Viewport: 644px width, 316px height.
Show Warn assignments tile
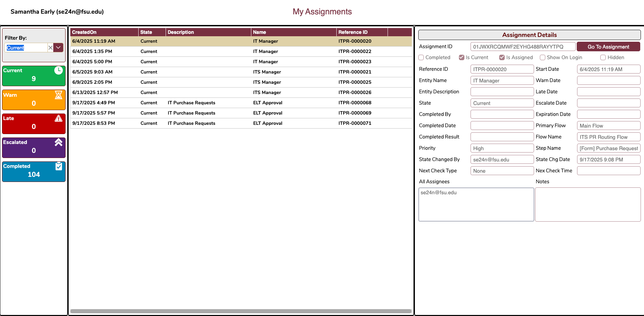click(x=34, y=100)
